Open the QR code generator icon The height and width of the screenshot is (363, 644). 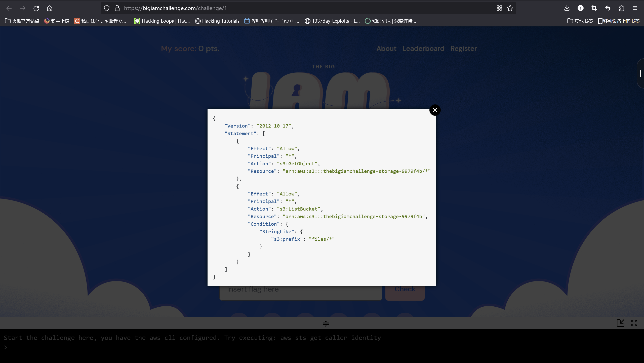click(500, 8)
